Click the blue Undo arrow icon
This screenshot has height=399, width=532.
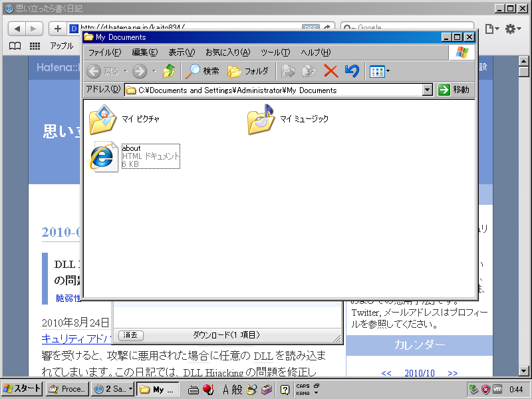352,71
